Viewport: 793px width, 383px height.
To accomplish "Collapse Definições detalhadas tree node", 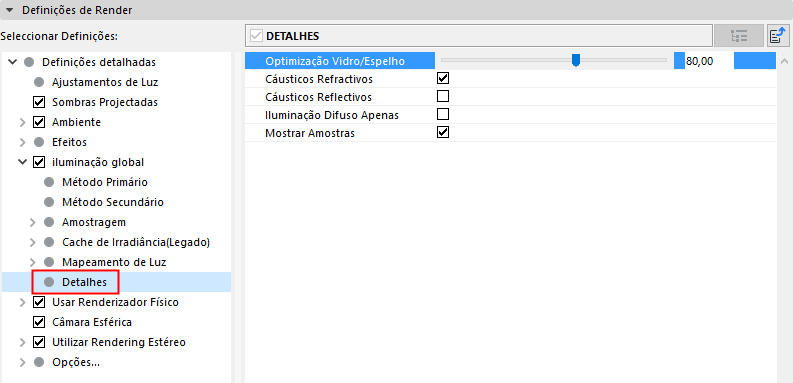I will tap(12, 62).
